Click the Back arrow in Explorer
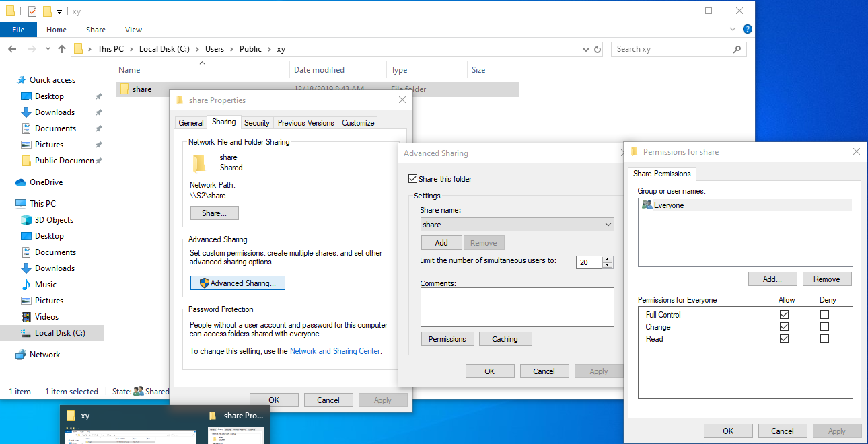The height and width of the screenshot is (444, 868). 12,49
